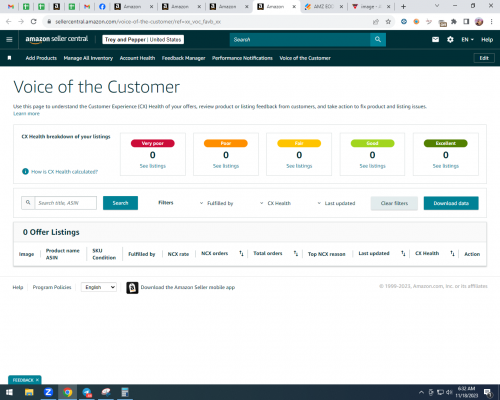
Task: Open Account Health page
Action: [x=137, y=58]
